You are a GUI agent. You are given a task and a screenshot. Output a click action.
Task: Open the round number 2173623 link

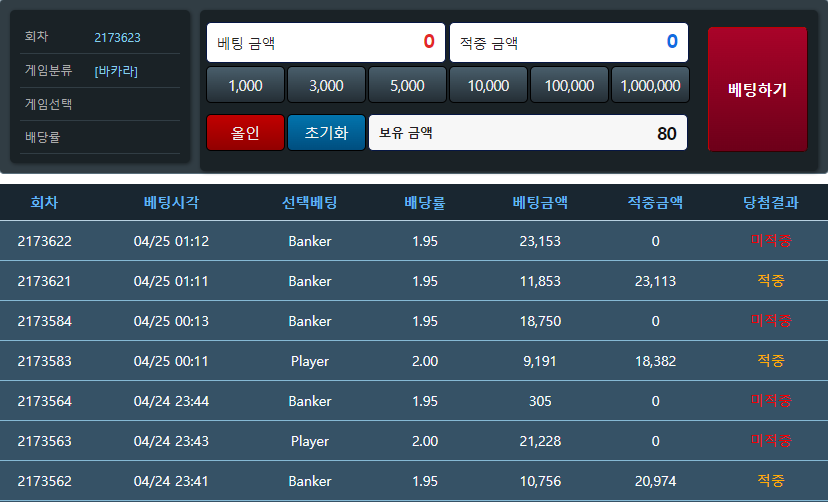117,38
